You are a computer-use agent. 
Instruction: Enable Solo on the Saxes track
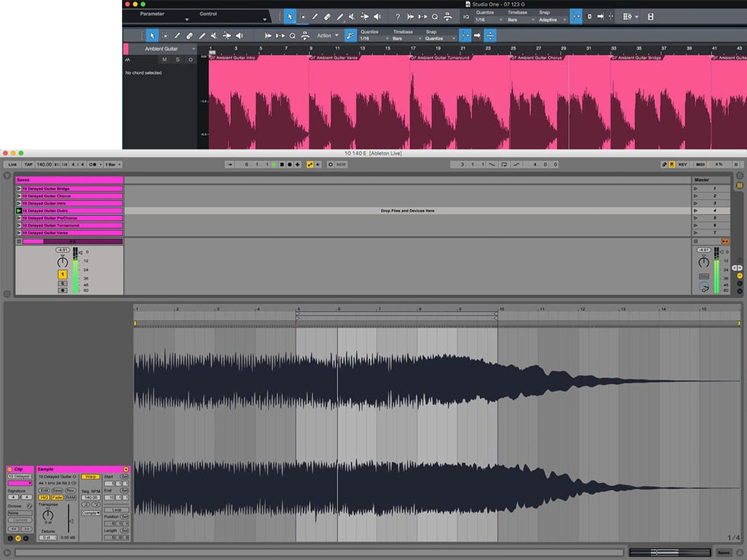point(63,283)
